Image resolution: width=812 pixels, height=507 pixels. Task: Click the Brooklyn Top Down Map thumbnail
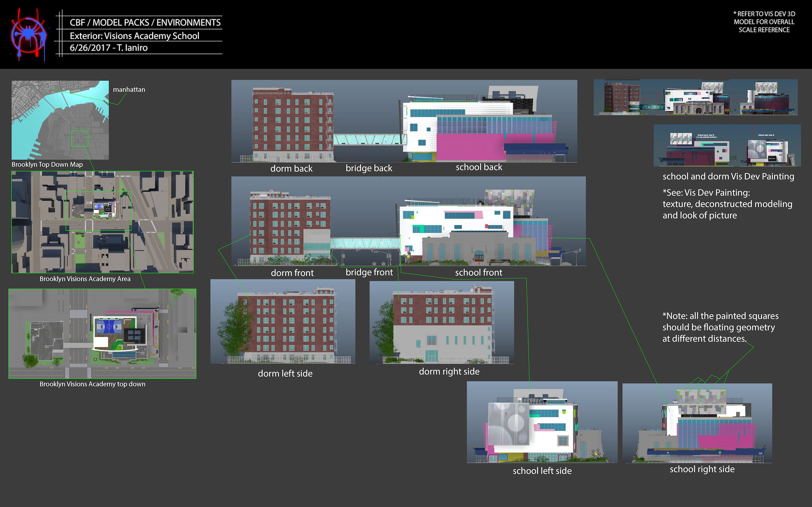coord(60,120)
